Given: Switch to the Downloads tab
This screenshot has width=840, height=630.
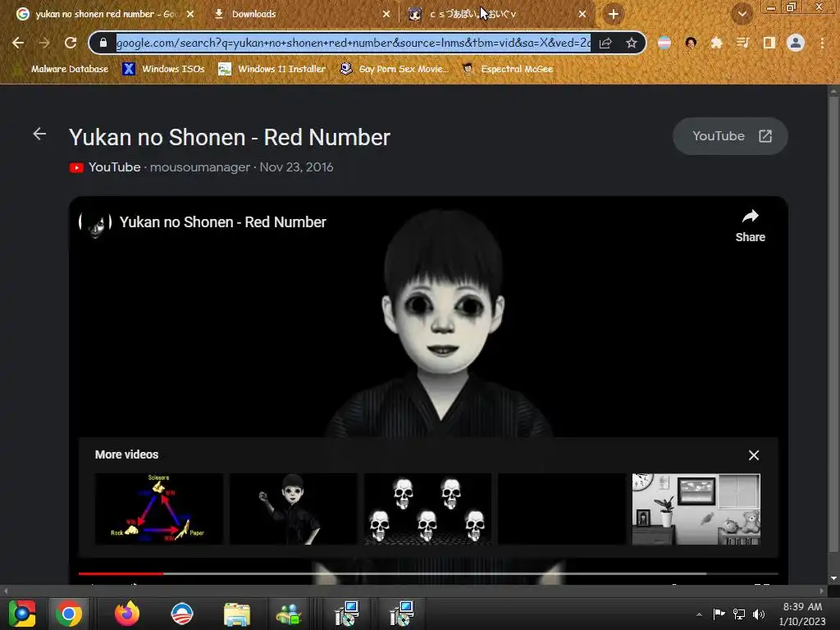Looking at the screenshot, I should pyautogui.click(x=302, y=14).
